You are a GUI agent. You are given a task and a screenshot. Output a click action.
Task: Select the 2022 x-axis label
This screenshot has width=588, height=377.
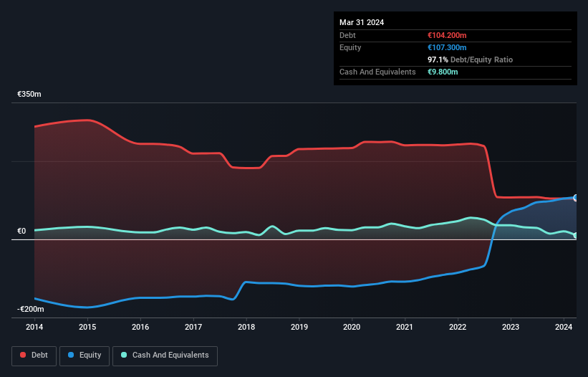click(458, 327)
